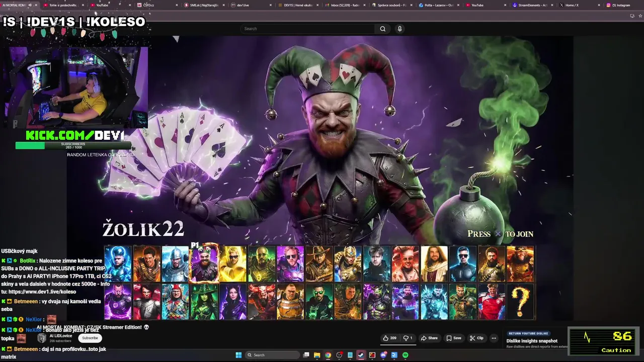644x362 pixels.
Task: Click in the YouTube search field
Action: tap(308, 29)
